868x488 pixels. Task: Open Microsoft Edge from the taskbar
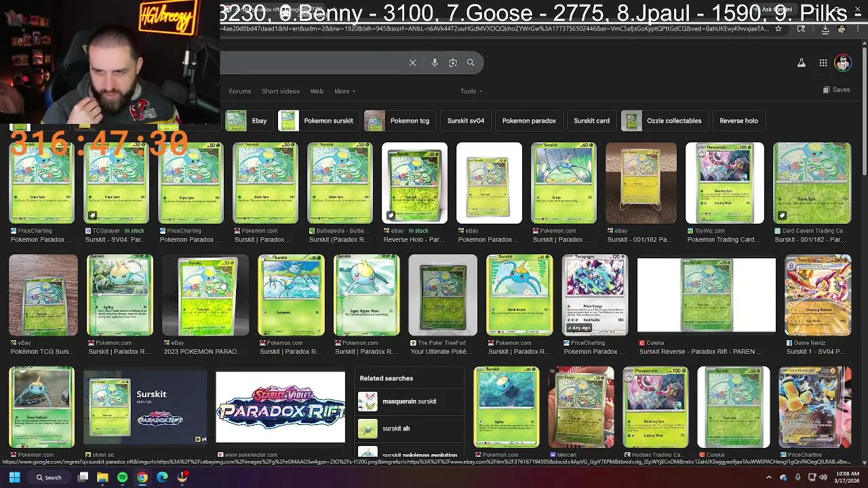tap(162, 477)
